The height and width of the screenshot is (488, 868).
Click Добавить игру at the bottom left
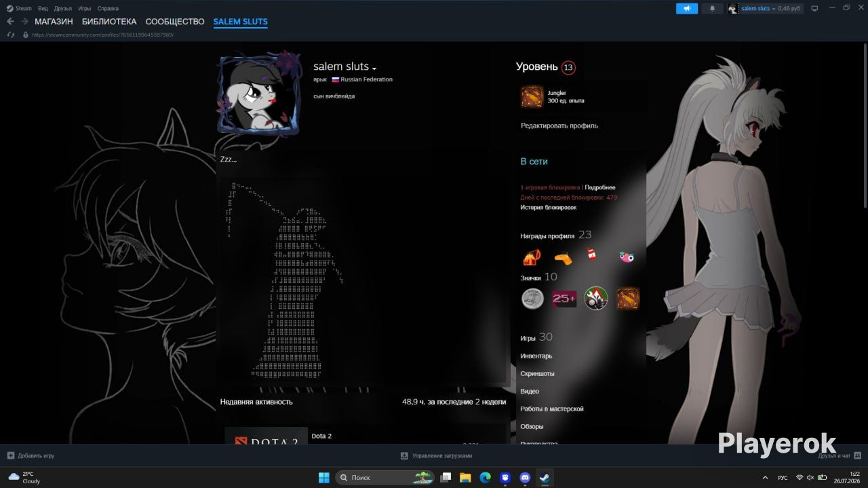coord(36,455)
